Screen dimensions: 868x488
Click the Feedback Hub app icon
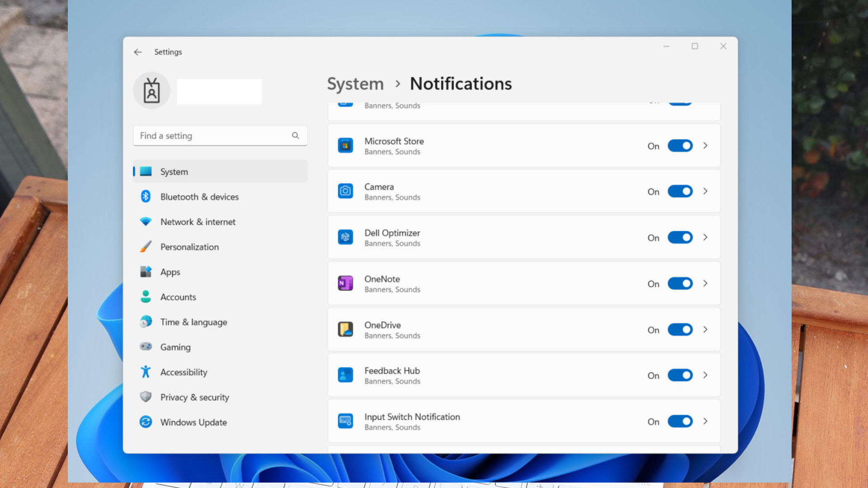(x=345, y=375)
